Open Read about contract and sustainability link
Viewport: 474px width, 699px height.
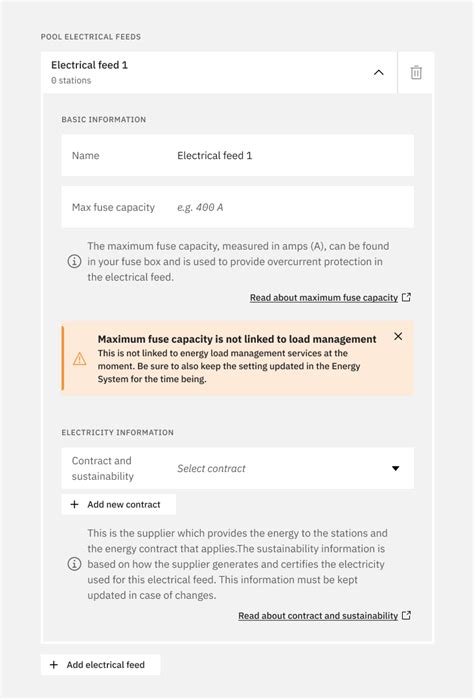(318, 615)
